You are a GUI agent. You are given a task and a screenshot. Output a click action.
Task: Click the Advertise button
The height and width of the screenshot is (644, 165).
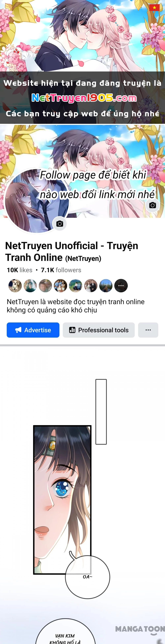click(33, 330)
